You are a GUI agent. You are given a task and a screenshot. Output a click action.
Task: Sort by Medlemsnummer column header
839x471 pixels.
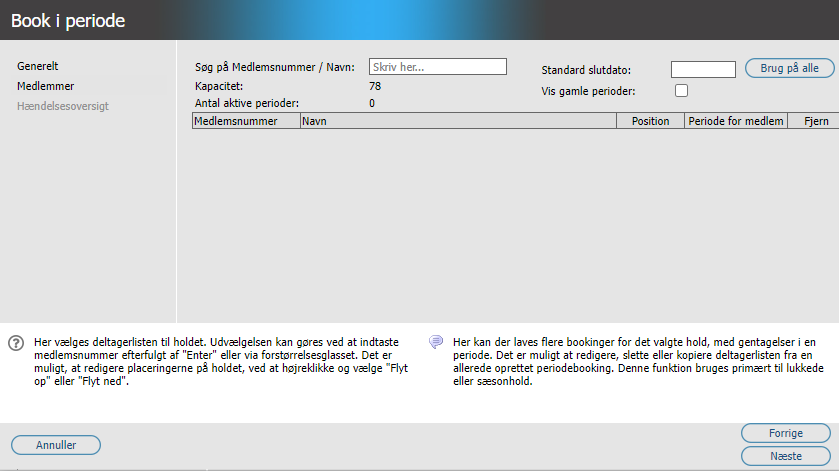(246, 121)
